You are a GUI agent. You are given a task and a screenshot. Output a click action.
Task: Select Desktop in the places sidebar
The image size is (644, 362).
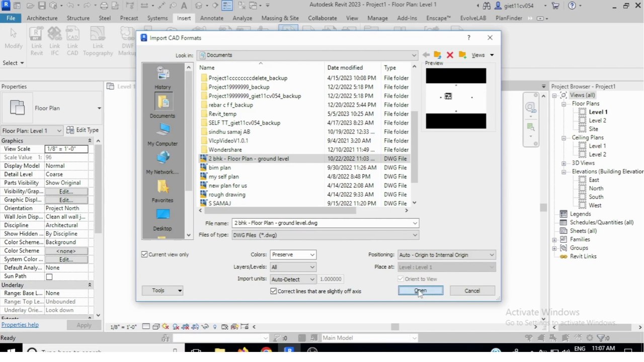[163, 219]
